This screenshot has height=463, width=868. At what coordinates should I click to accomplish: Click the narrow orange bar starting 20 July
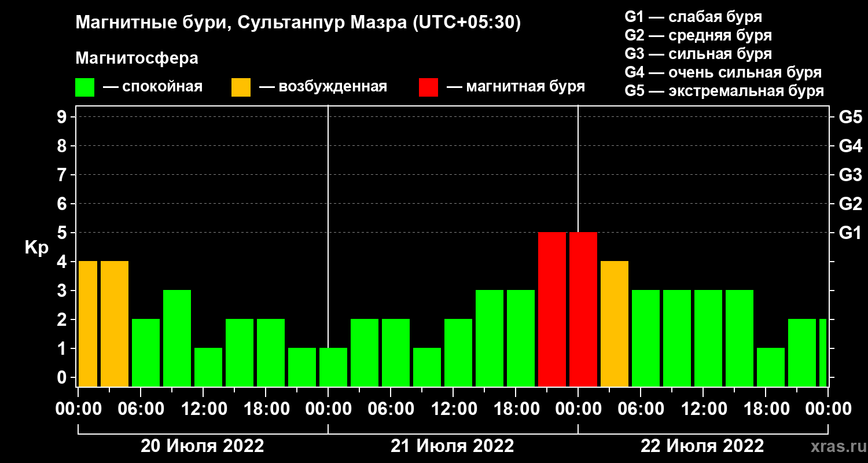(87, 324)
